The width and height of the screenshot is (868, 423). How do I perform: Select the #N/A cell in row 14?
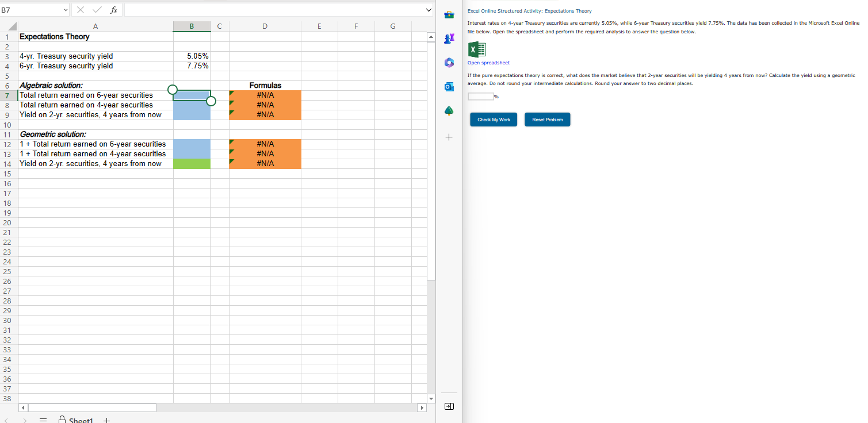pyautogui.click(x=265, y=163)
